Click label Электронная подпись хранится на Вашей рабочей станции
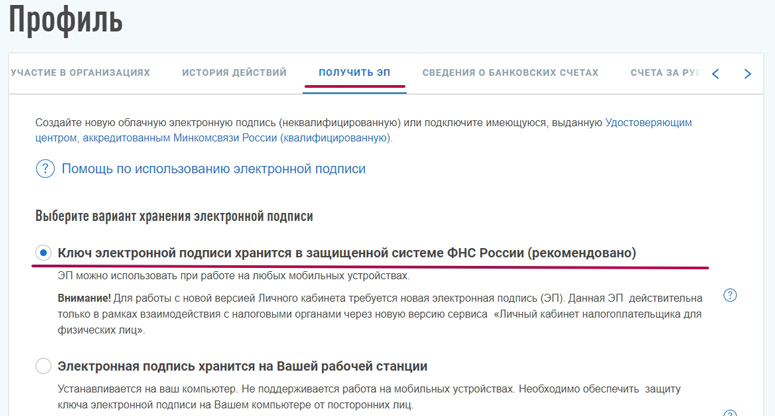 pos(242,366)
